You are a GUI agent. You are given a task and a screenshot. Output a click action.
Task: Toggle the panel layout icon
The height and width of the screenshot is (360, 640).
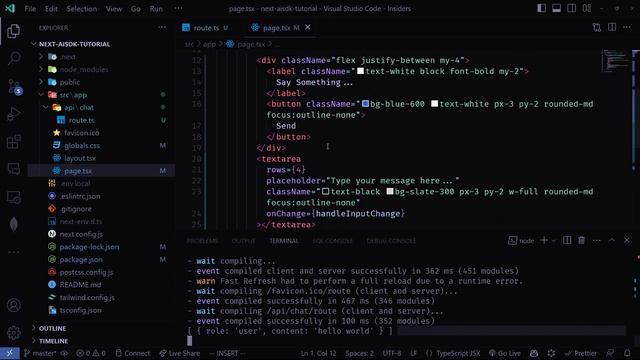click(556, 8)
